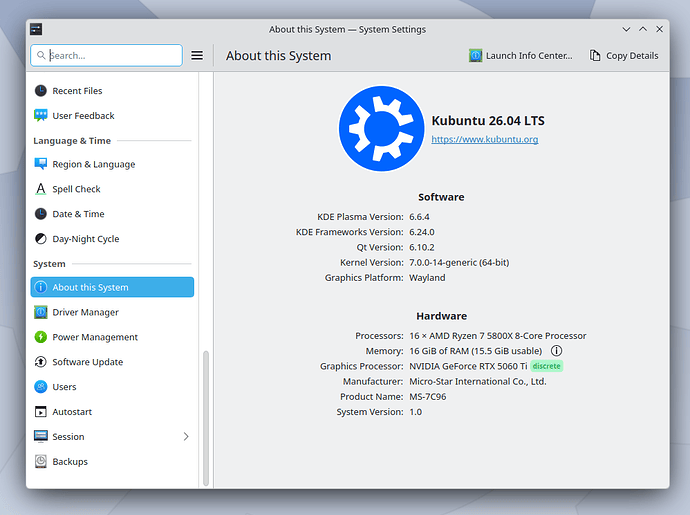Click Copy Details button label
Viewport: 690px width, 515px height.
632,55
